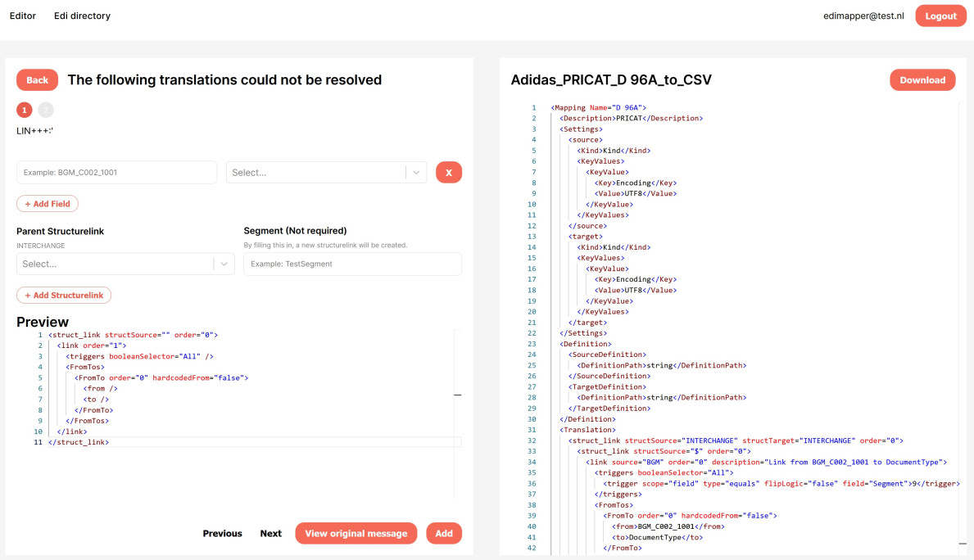Viewport: 974px width, 560px height.
Task: Download the Adidas PRICAT mapping
Action: click(x=922, y=79)
